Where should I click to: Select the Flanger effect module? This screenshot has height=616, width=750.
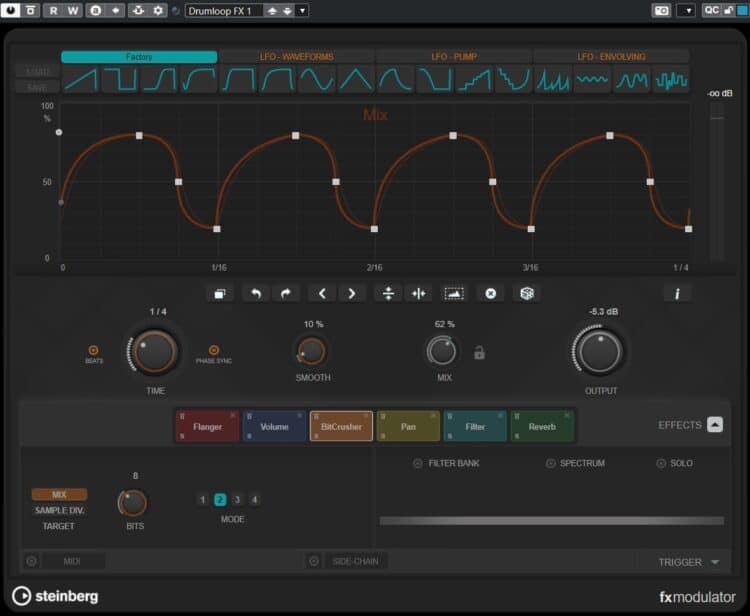point(207,426)
